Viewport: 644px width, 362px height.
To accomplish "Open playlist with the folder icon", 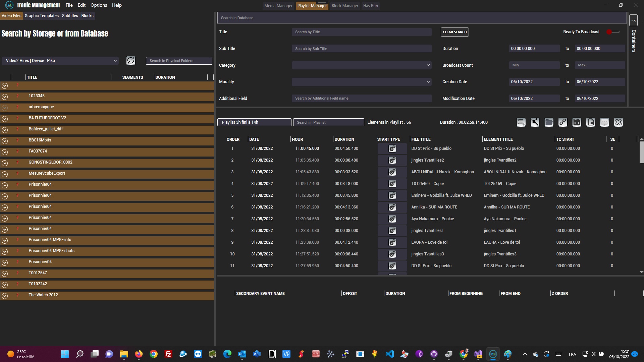I will point(549,122).
